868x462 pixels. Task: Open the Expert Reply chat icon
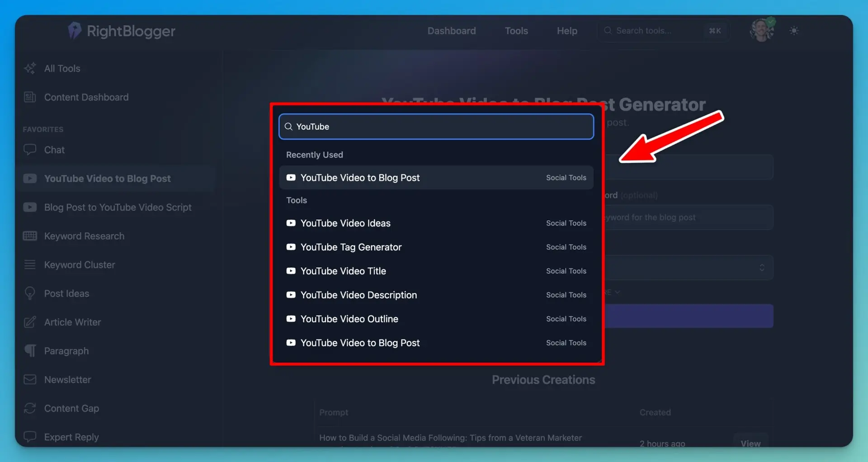(x=30, y=437)
